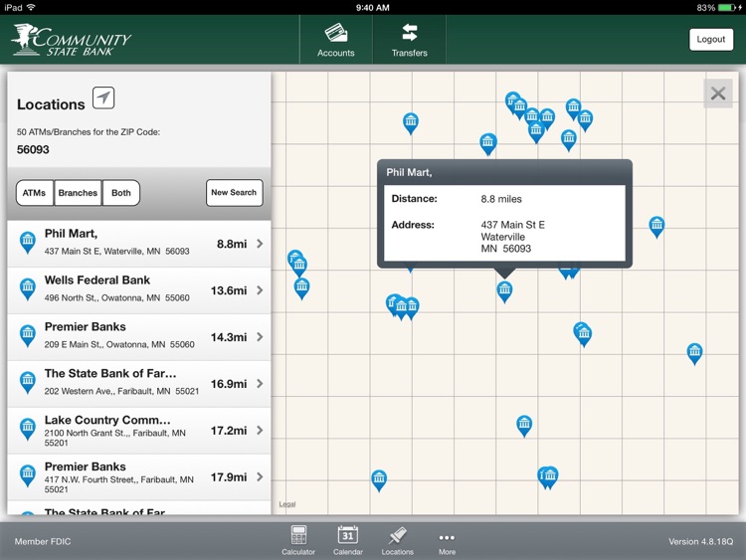Filter results to Branches only
The width and height of the screenshot is (746, 560).
tap(78, 193)
